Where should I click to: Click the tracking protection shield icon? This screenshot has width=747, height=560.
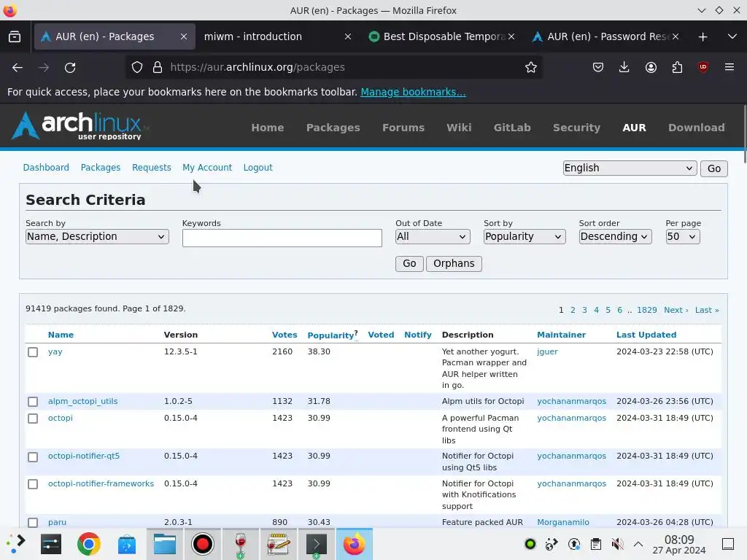coord(136,68)
